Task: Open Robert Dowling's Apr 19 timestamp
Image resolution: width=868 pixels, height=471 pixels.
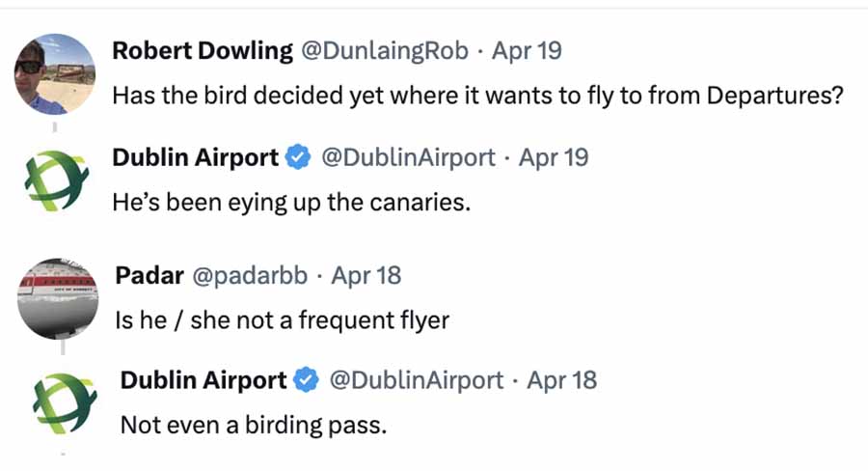Action: click(x=527, y=51)
